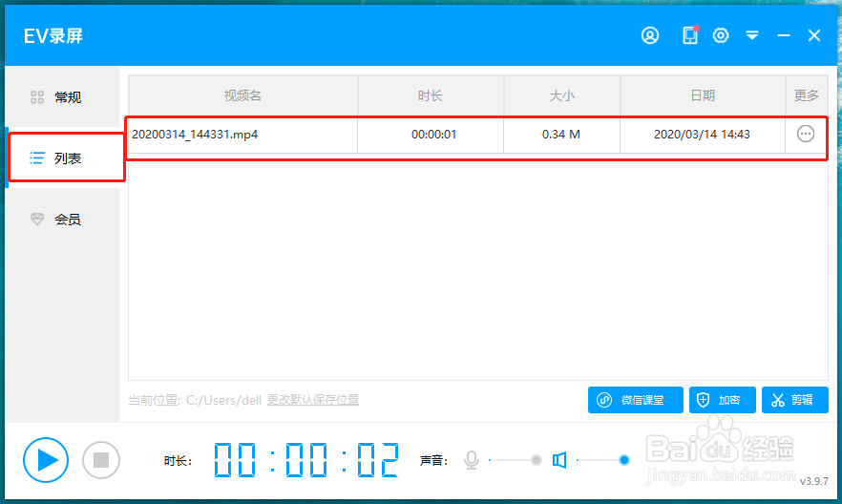Click the 加密 encrypt button

(723, 400)
